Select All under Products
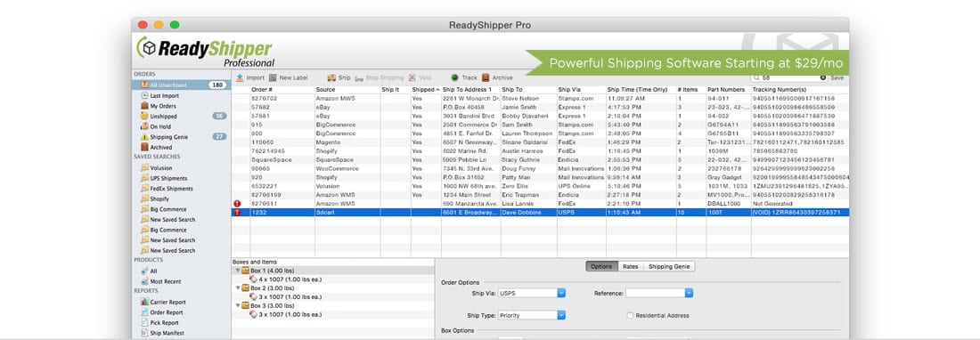Screen dimensions: 980x340 coord(153,271)
